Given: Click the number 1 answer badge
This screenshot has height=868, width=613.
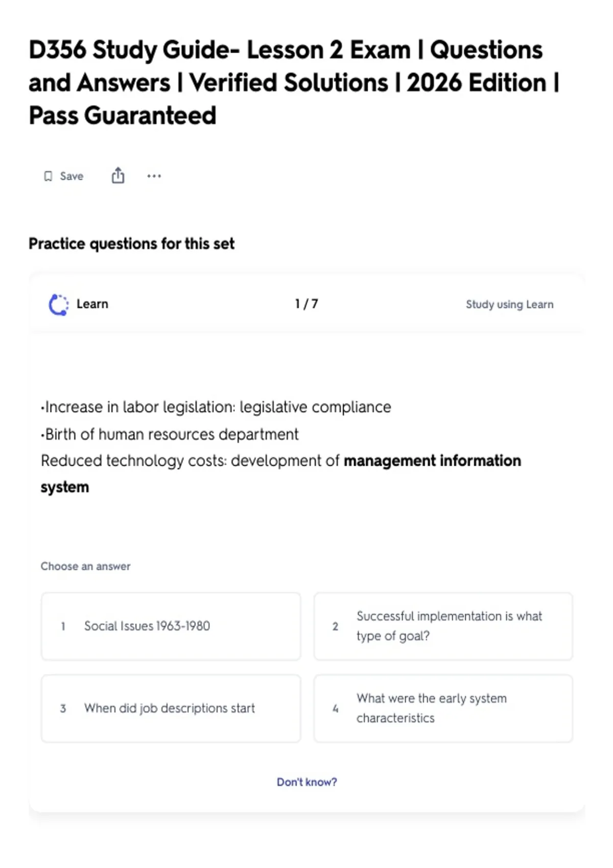Looking at the screenshot, I should pyautogui.click(x=63, y=626).
